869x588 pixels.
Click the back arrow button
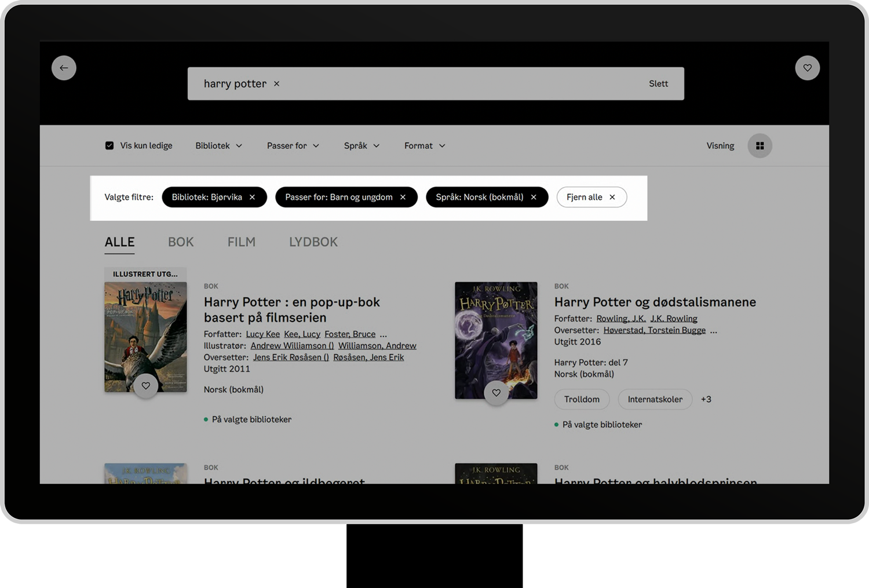(x=64, y=68)
